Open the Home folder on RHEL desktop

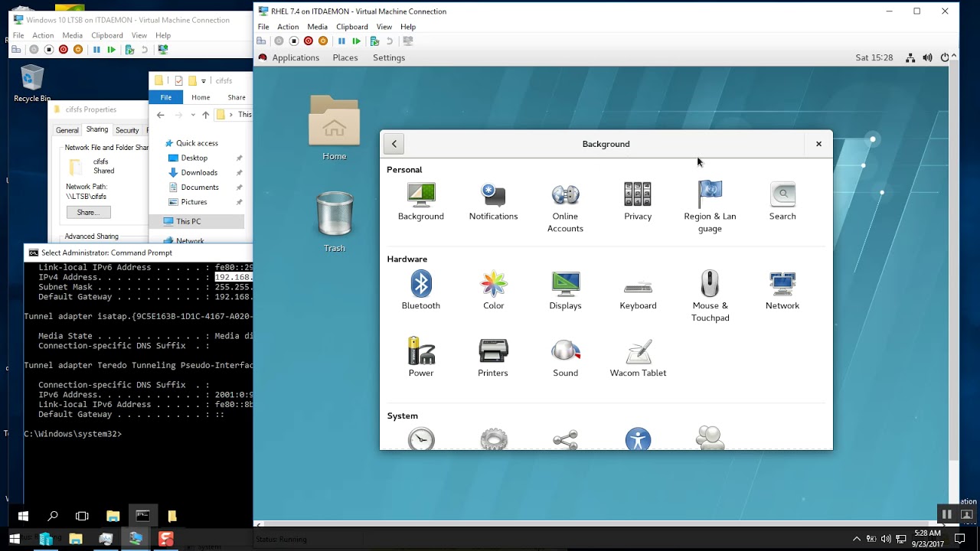(334, 128)
